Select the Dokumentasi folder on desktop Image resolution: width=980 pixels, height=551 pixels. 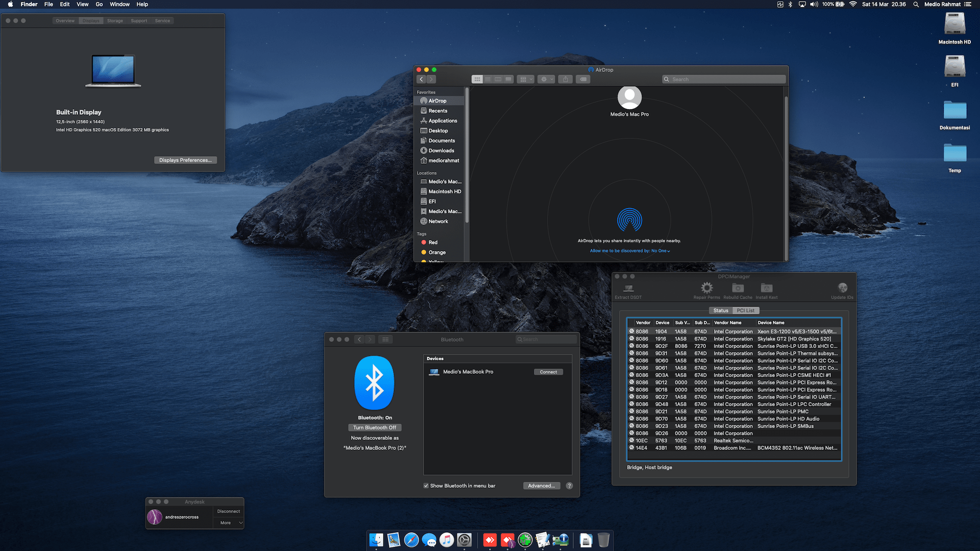click(954, 115)
